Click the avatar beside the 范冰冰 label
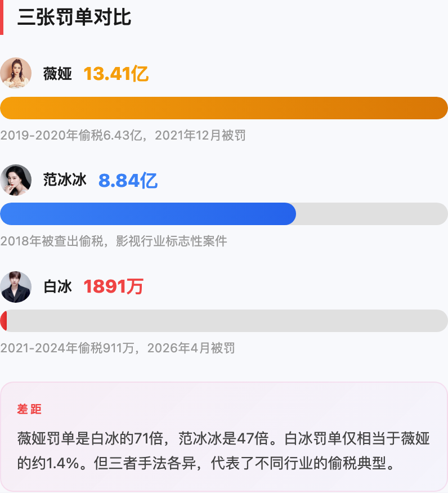448x493 pixels. (16, 180)
